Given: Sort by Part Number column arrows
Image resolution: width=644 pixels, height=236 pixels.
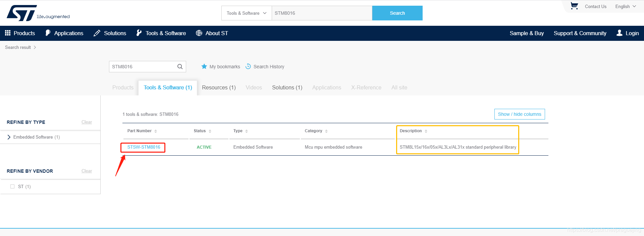Looking at the screenshot, I should [156, 131].
